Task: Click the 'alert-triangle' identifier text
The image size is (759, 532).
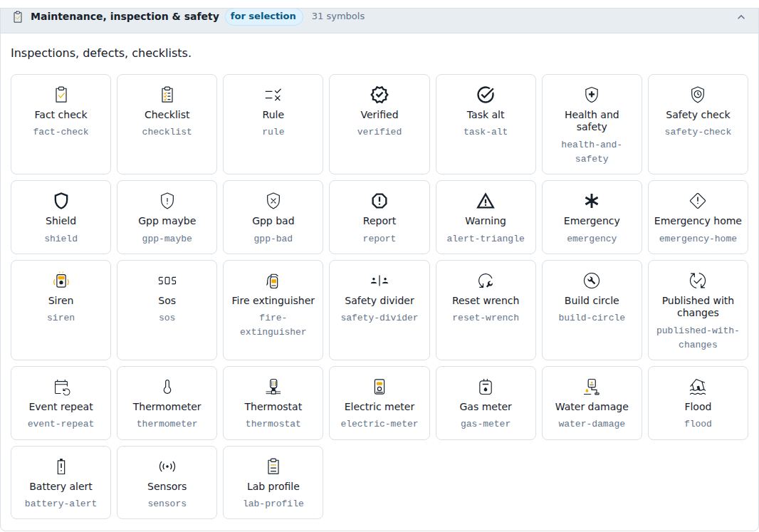Action: (486, 238)
